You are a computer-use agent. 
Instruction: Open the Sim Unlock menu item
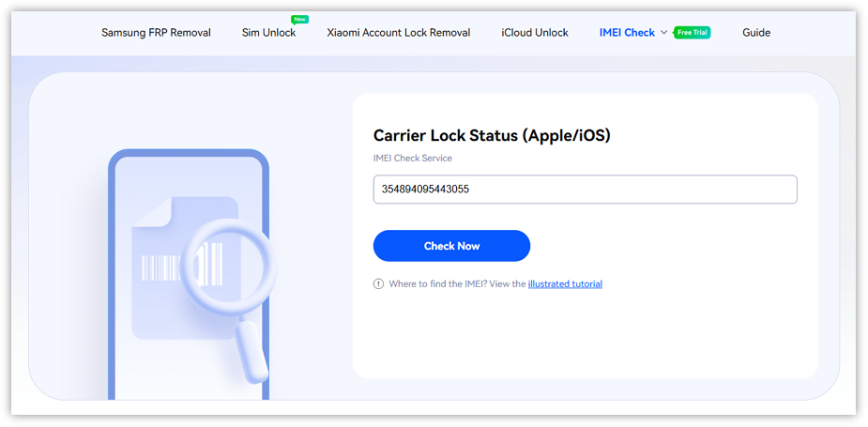coord(268,33)
